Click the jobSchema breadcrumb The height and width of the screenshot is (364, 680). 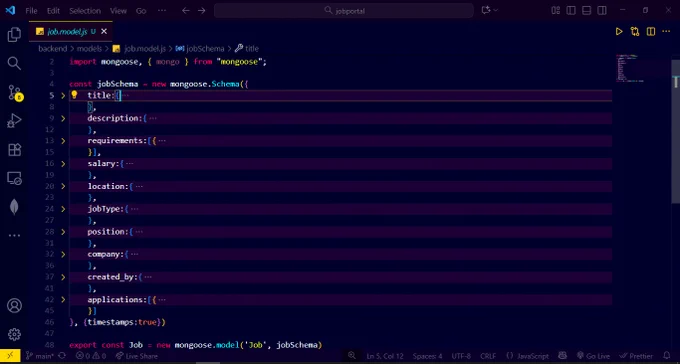click(x=200, y=49)
